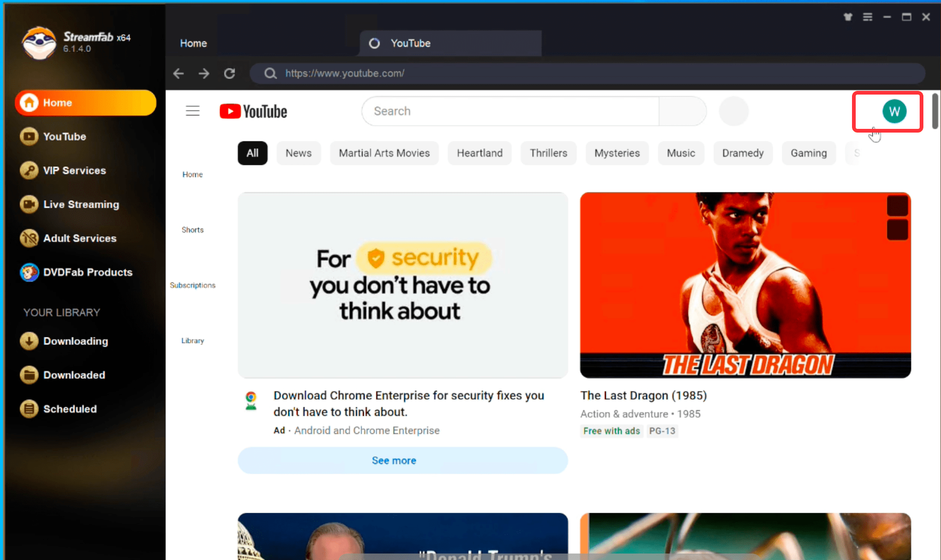
Task: Click the address bar search magnifier icon
Action: pos(270,73)
